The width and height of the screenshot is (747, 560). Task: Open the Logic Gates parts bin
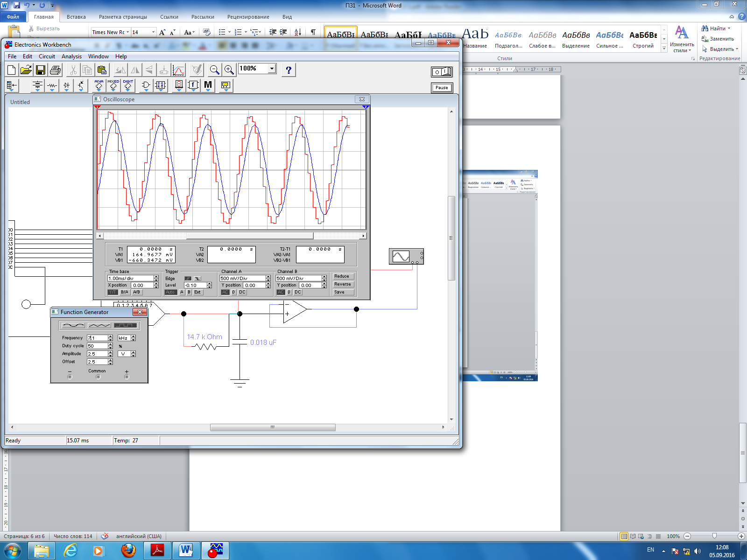(146, 85)
